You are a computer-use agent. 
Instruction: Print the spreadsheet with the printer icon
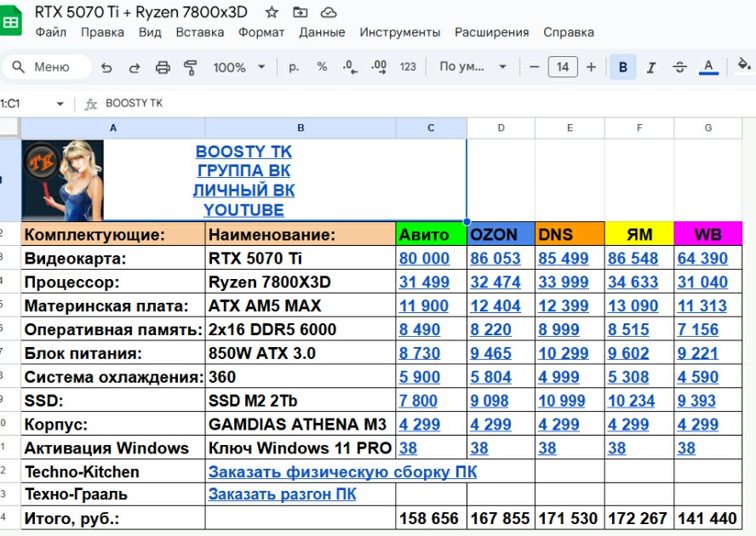[163, 67]
